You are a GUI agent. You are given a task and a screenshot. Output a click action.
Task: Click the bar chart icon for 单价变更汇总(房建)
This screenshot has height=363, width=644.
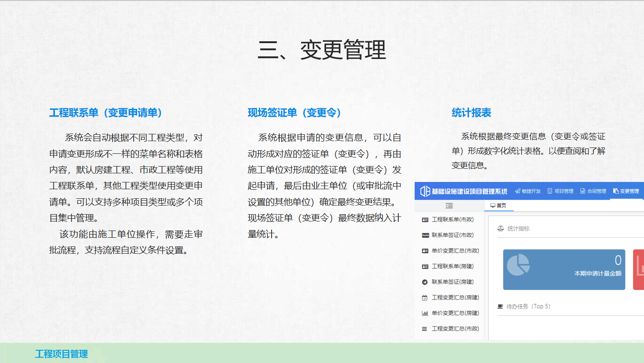click(x=425, y=313)
